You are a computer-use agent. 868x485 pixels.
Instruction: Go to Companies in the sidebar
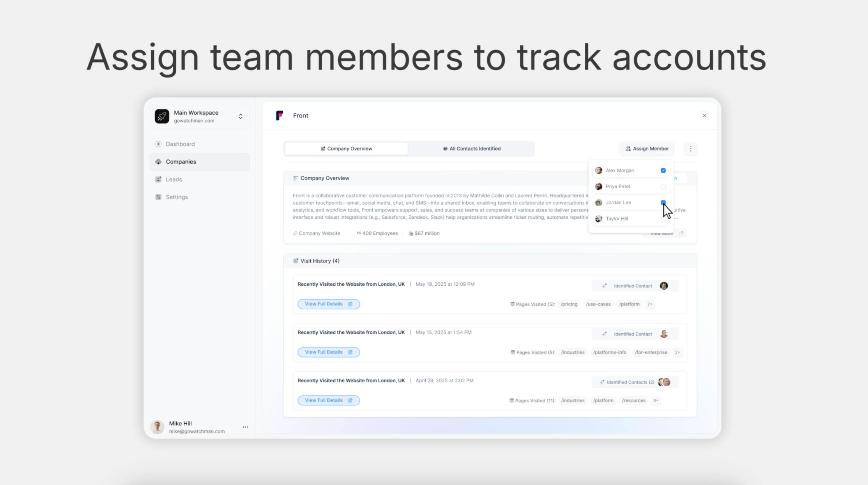point(200,161)
